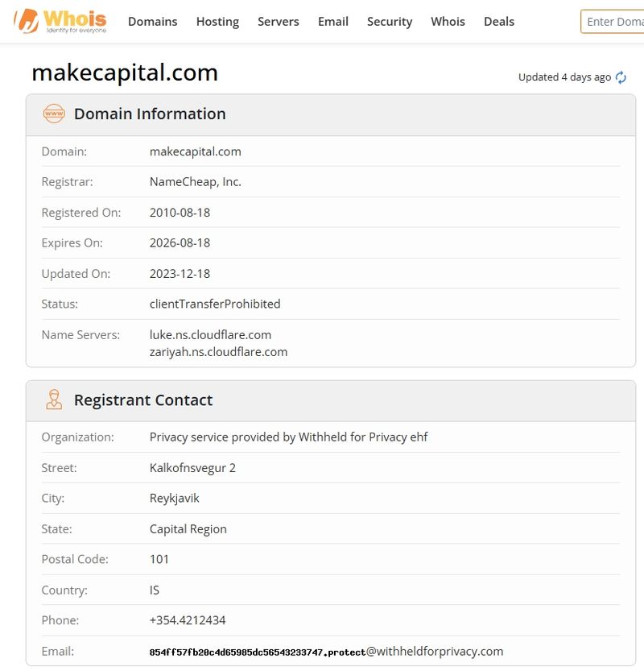Open the Hosting menu
This screenshot has width=644, height=671.
217,22
